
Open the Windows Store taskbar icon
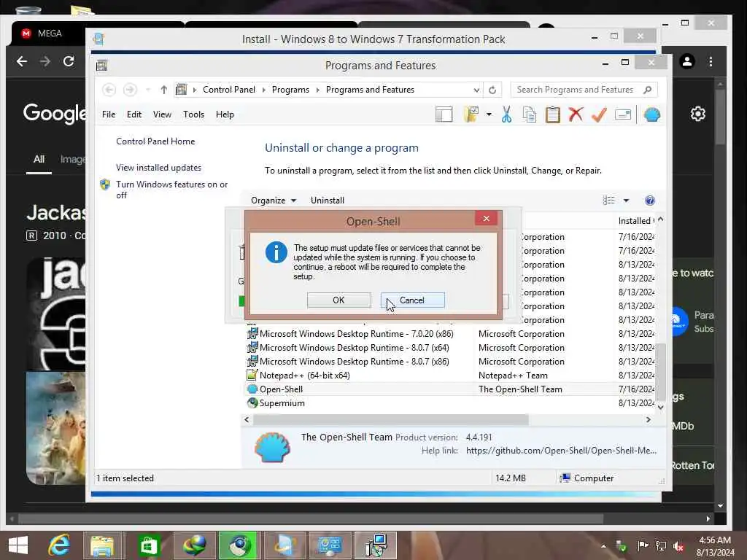pyautogui.click(x=148, y=545)
